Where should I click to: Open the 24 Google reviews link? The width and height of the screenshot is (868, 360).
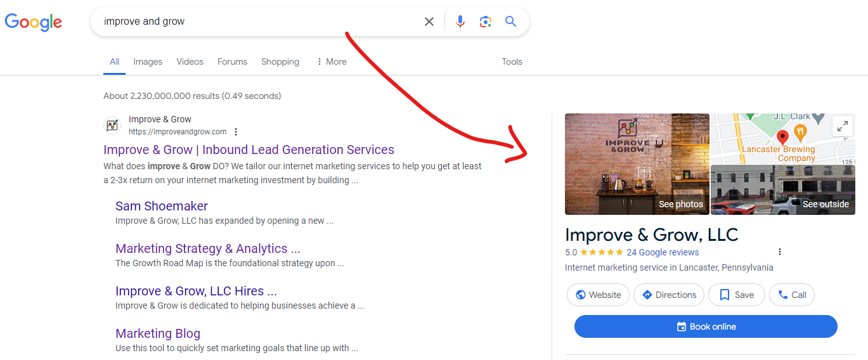tap(663, 252)
